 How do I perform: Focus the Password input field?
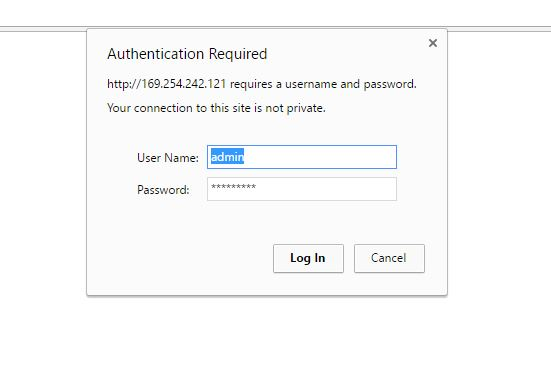tap(302, 189)
